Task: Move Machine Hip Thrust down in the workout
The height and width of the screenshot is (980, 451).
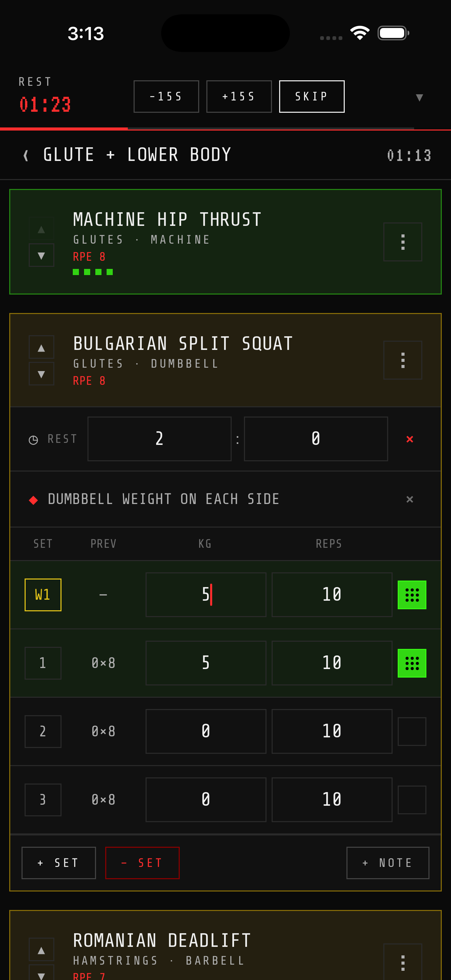Action: click(x=41, y=255)
